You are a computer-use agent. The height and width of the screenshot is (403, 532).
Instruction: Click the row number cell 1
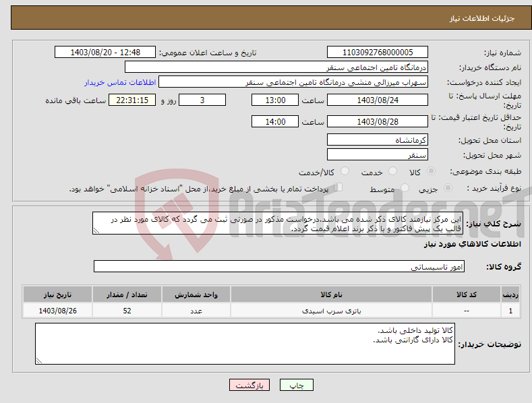pyautogui.click(x=510, y=311)
